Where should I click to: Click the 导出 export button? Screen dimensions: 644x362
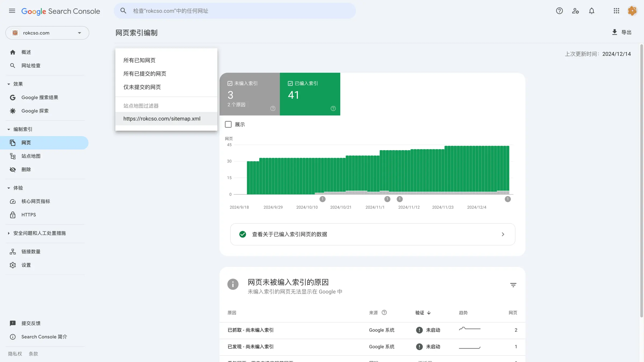[622, 32]
